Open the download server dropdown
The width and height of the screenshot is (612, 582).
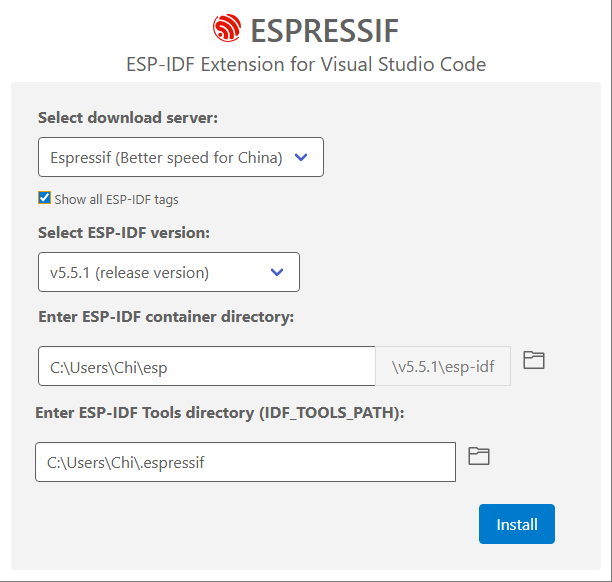coord(181,157)
